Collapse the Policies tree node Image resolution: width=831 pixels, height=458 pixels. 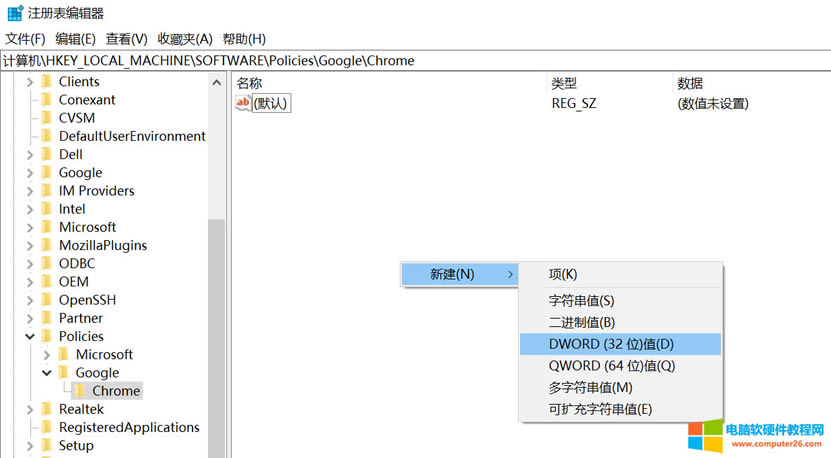click(x=30, y=337)
